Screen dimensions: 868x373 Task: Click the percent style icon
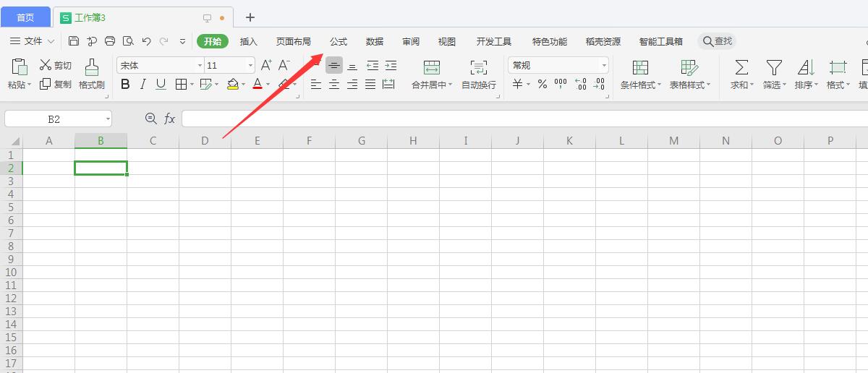point(542,85)
